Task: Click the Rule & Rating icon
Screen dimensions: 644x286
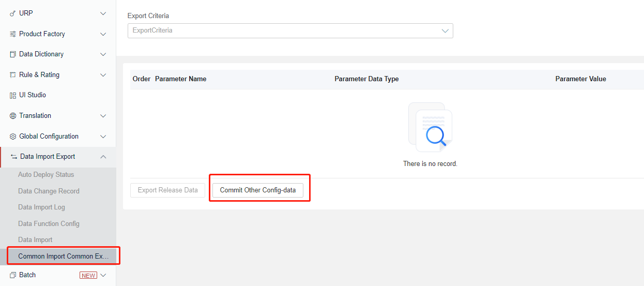Action: (13, 75)
